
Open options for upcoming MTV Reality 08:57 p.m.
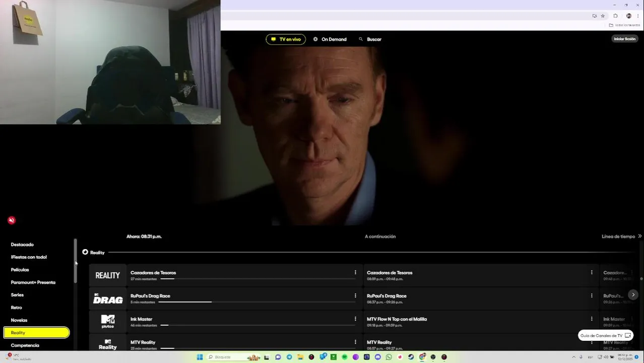tap(592, 342)
